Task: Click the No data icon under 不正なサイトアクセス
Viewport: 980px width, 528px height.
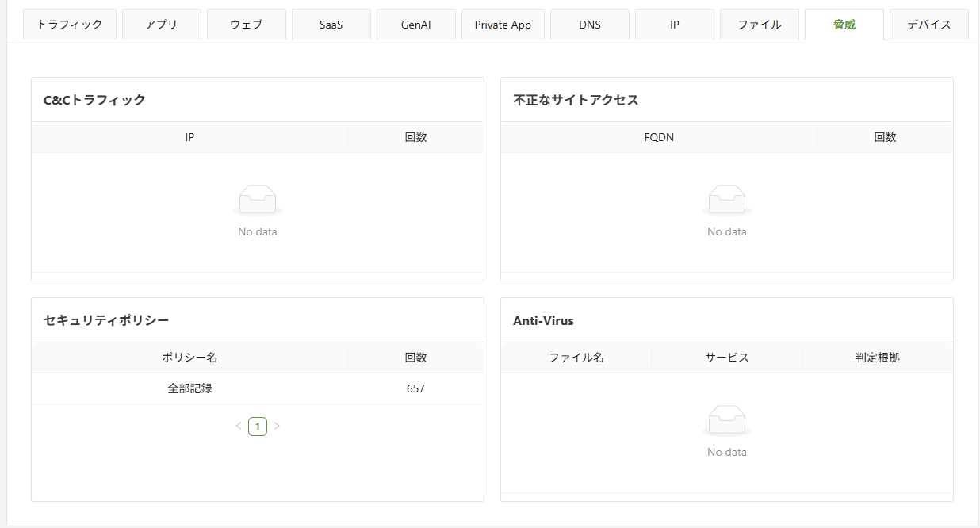Action: coord(726,200)
